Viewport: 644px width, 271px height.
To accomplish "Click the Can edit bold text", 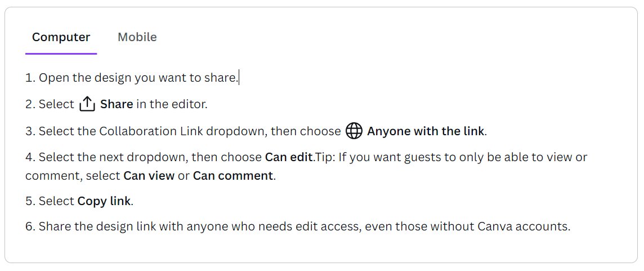I will click(289, 158).
